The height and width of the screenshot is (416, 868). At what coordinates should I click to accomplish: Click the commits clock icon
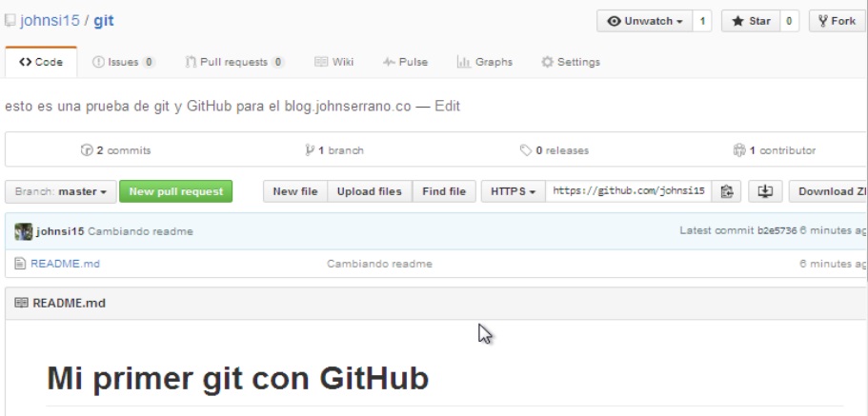(x=87, y=150)
